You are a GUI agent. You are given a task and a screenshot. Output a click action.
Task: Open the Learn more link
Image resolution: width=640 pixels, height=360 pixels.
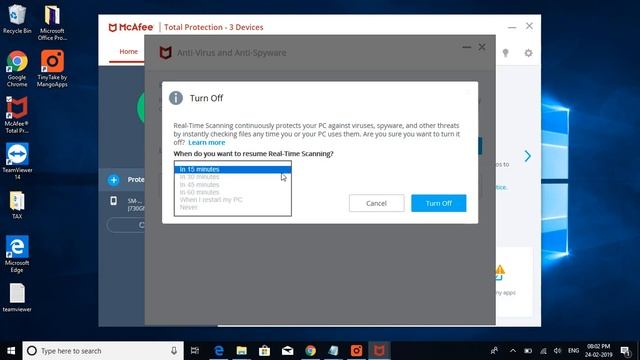(x=207, y=142)
